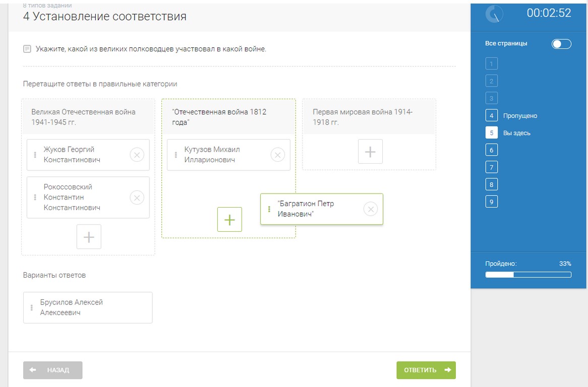Image resolution: width=588 pixels, height=387 pixels.
Task: Click the timer clock icon
Action: (494, 14)
